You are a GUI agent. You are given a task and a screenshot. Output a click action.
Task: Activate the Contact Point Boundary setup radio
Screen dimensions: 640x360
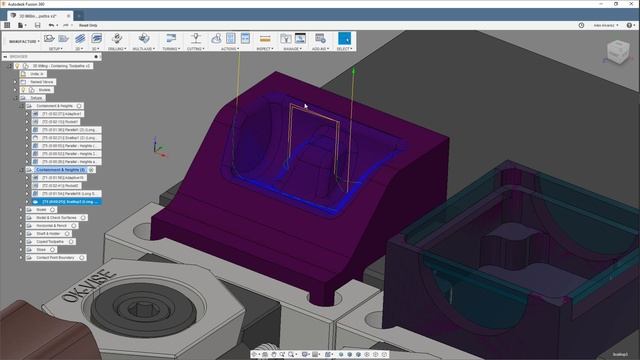(82, 258)
